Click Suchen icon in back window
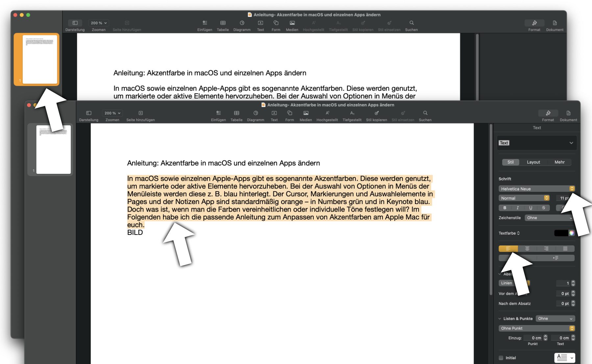592x364 pixels. coord(411,23)
